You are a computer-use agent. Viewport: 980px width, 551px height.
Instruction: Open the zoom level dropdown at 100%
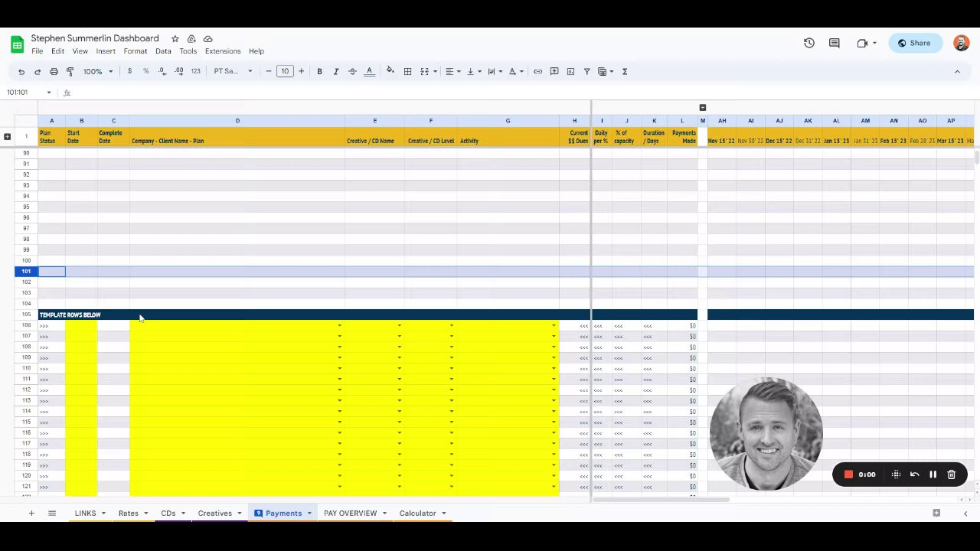98,71
